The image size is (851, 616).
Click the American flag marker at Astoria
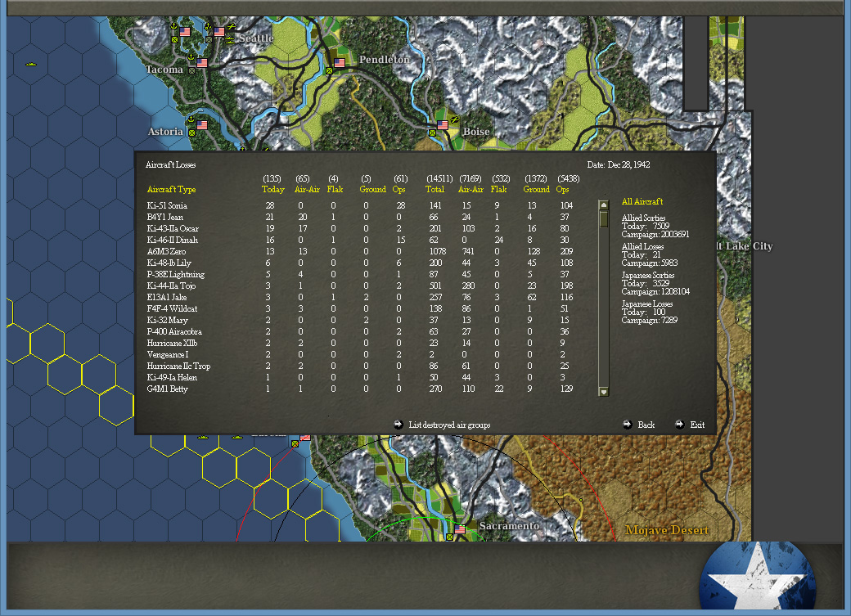pyautogui.click(x=202, y=124)
